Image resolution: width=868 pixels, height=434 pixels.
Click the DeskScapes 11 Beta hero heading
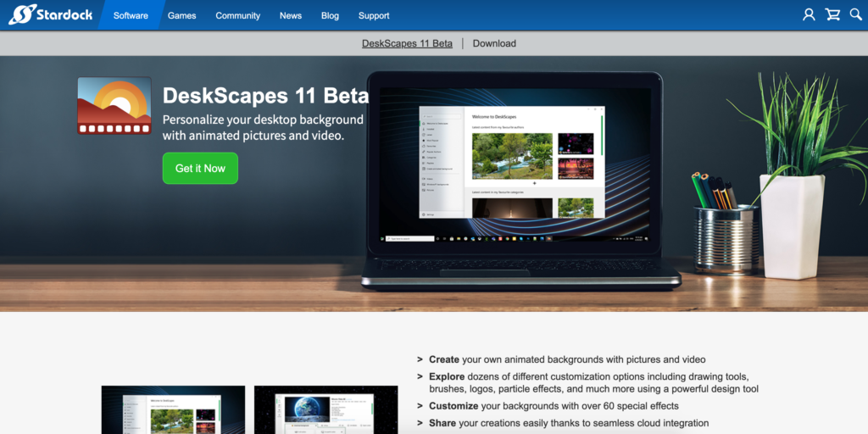pos(265,96)
